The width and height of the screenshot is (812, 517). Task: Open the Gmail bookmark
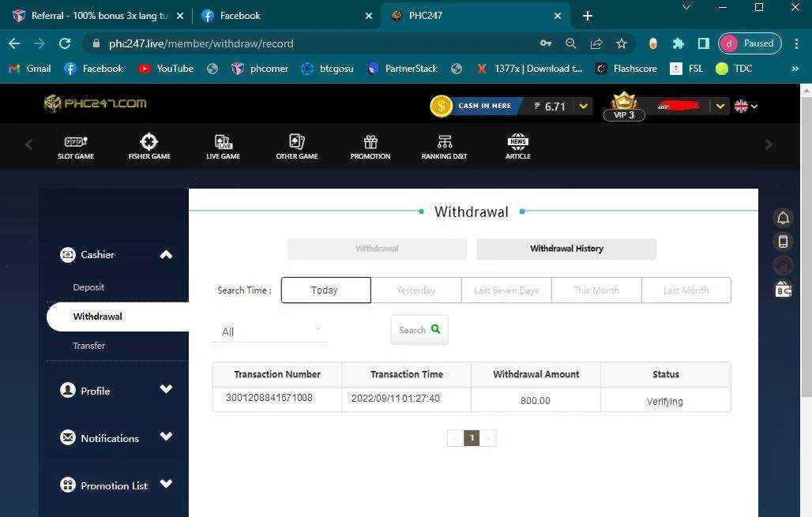tap(30, 69)
